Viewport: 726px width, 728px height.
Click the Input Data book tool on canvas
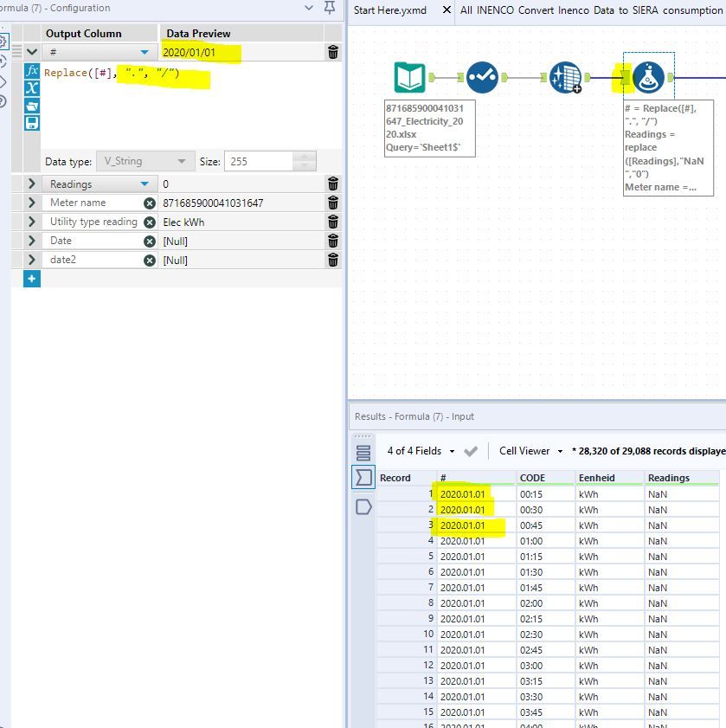409,78
